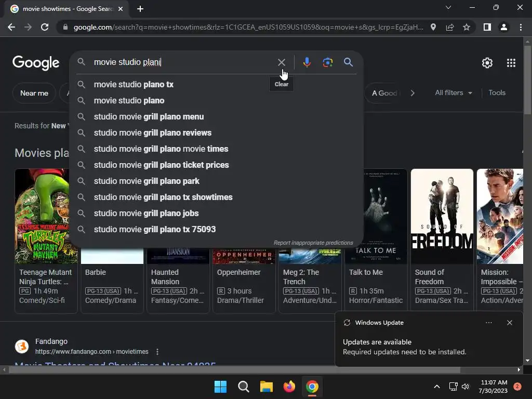The image size is (532, 399).
Task: Open Windows Start menu
Action: pyautogui.click(x=220, y=387)
